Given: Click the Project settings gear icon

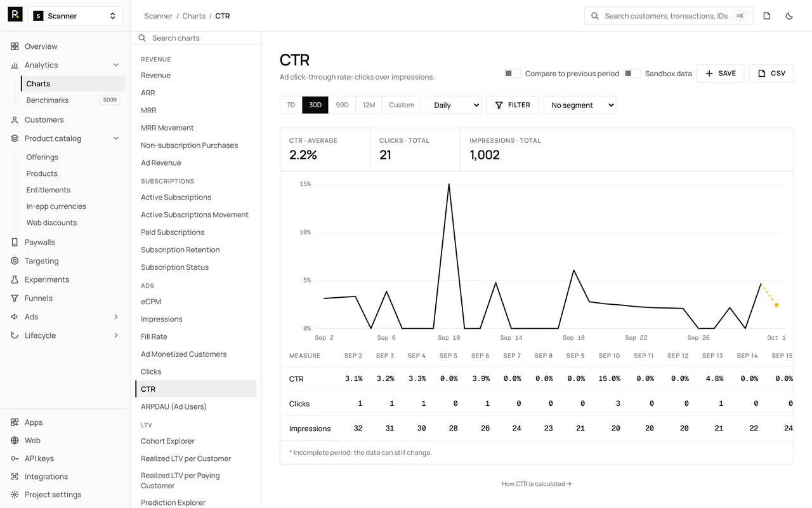Looking at the screenshot, I should [15, 495].
